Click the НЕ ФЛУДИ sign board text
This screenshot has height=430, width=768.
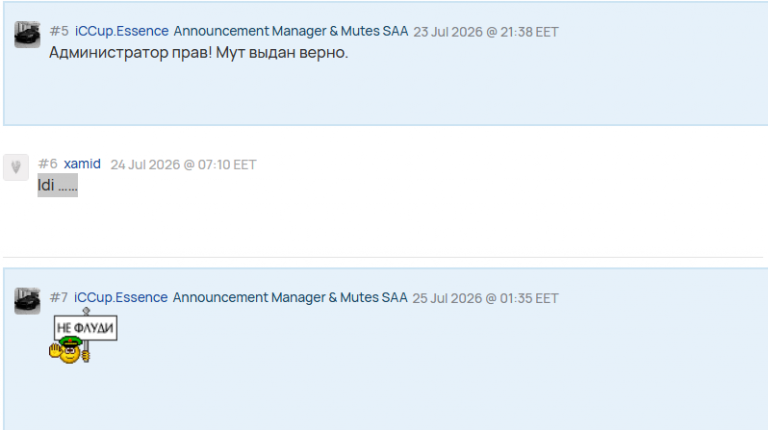85,328
